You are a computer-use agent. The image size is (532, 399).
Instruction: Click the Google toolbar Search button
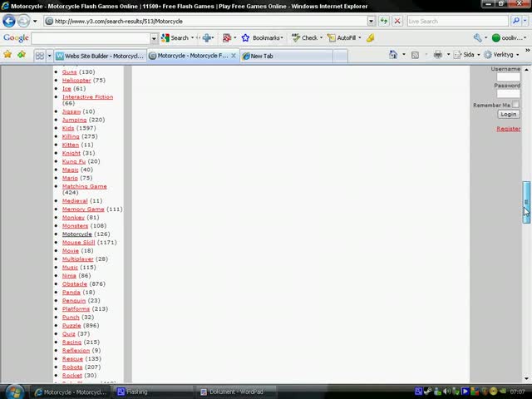[x=175, y=38]
